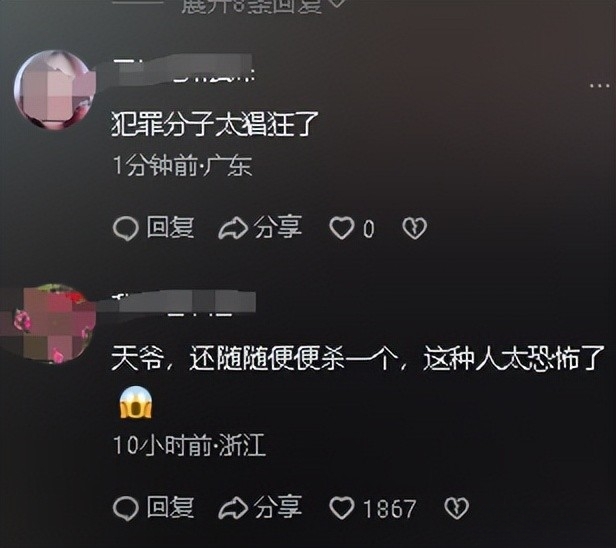Screen dimensions: 616x548
Task: Click the reply bubble icon on Guangdong comment
Action: (126, 228)
